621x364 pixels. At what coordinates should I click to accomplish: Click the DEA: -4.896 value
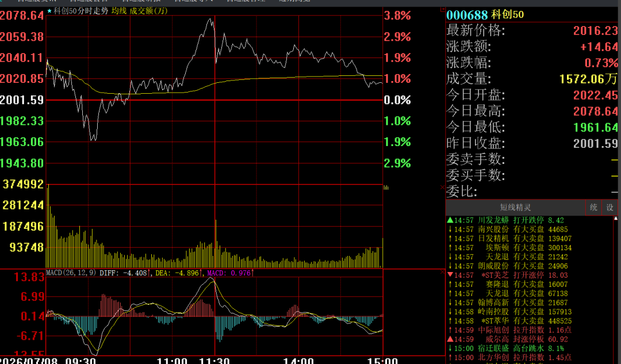tap(177, 273)
